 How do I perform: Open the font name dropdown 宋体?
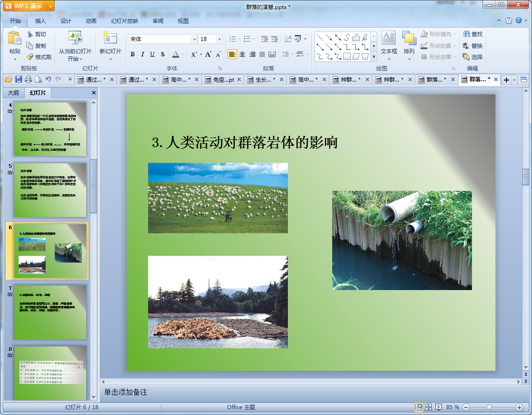pyautogui.click(x=194, y=39)
